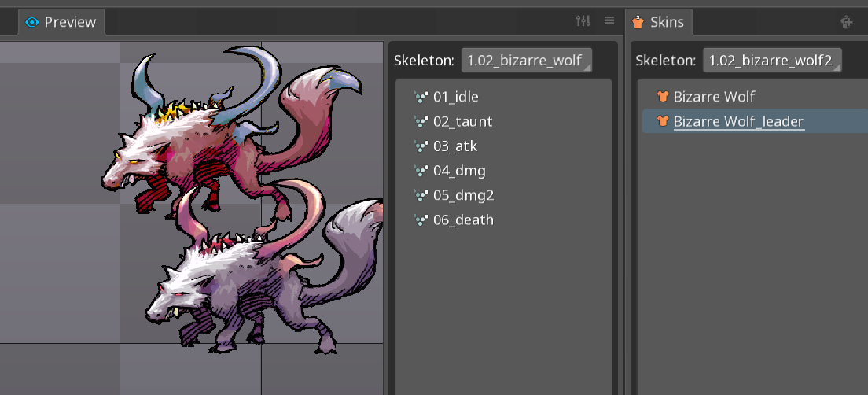
Task: Click the animation icon beside 06_death
Action: [421, 220]
